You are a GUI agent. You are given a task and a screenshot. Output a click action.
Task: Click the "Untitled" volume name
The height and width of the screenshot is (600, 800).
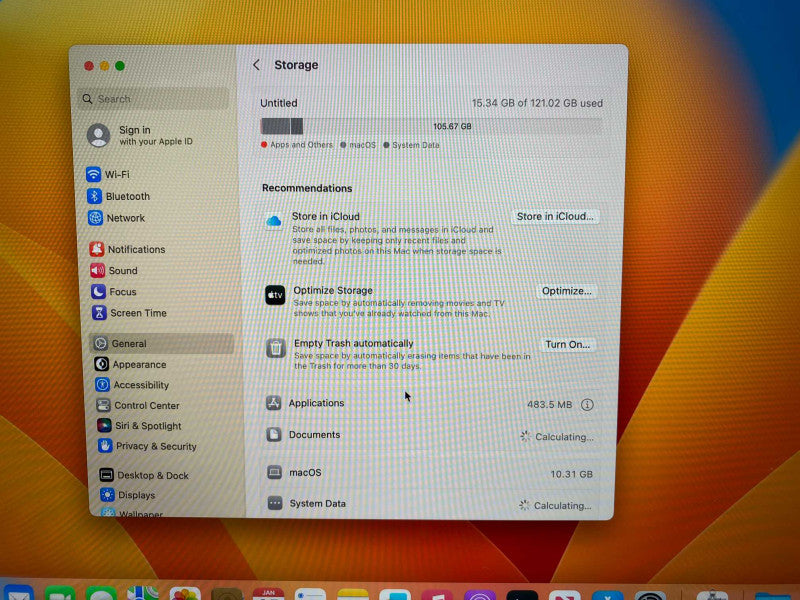coord(279,103)
